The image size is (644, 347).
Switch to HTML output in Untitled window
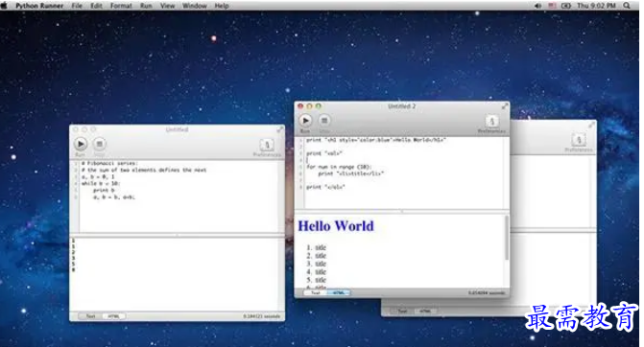click(x=114, y=316)
